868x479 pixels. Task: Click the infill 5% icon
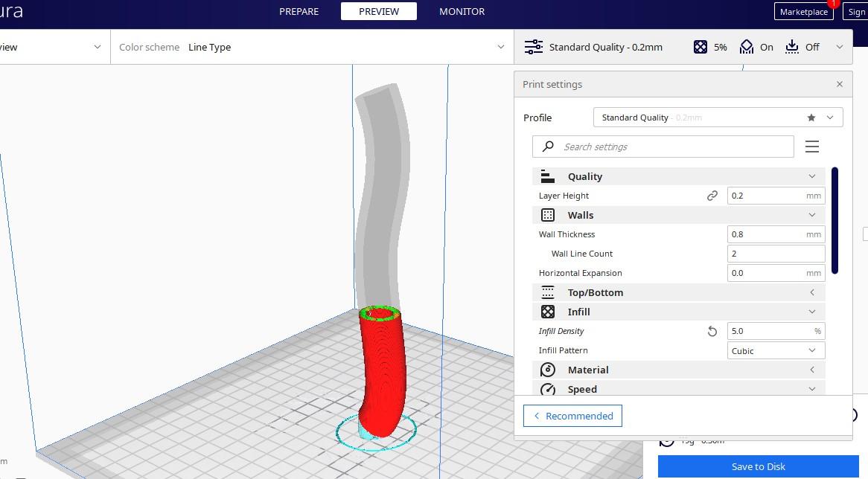click(701, 47)
